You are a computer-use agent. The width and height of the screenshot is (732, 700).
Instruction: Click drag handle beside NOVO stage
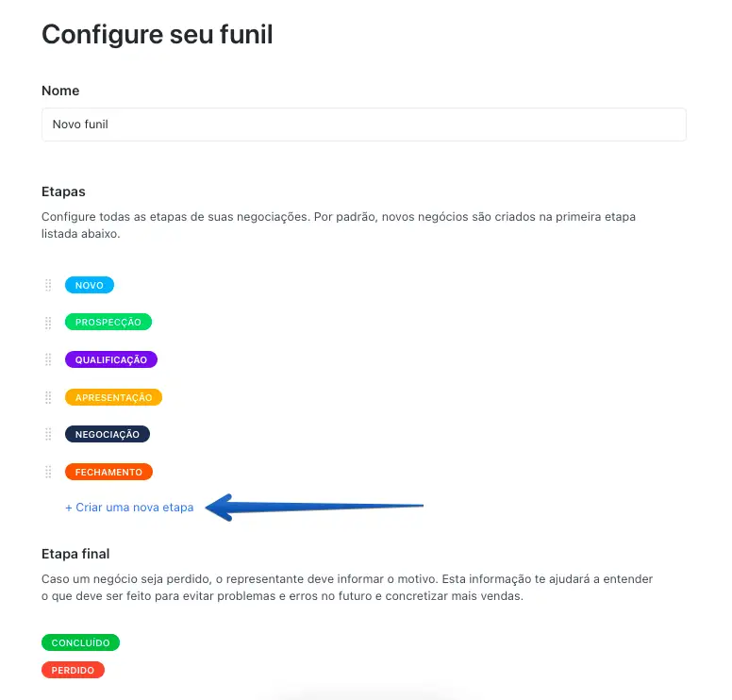(48, 285)
